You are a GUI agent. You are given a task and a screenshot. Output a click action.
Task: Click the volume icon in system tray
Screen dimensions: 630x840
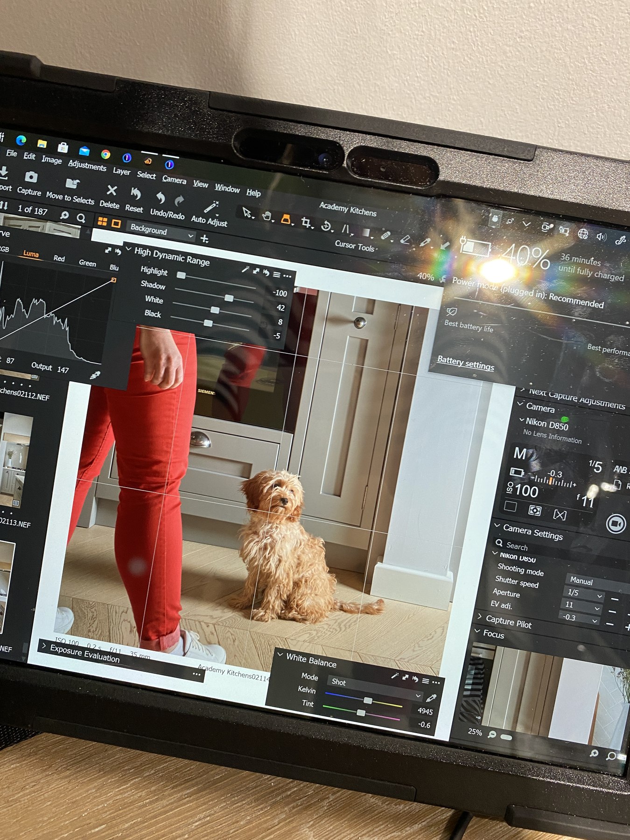601,237
